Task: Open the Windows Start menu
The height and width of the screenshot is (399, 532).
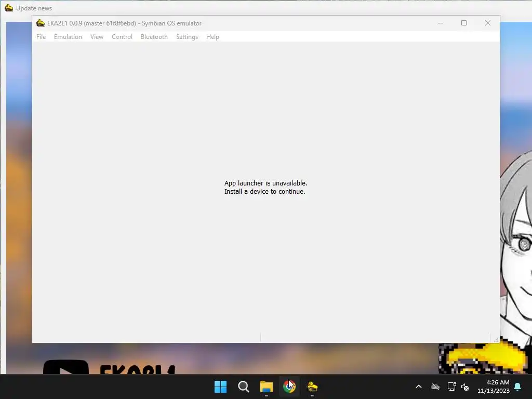Action: click(x=220, y=387)
